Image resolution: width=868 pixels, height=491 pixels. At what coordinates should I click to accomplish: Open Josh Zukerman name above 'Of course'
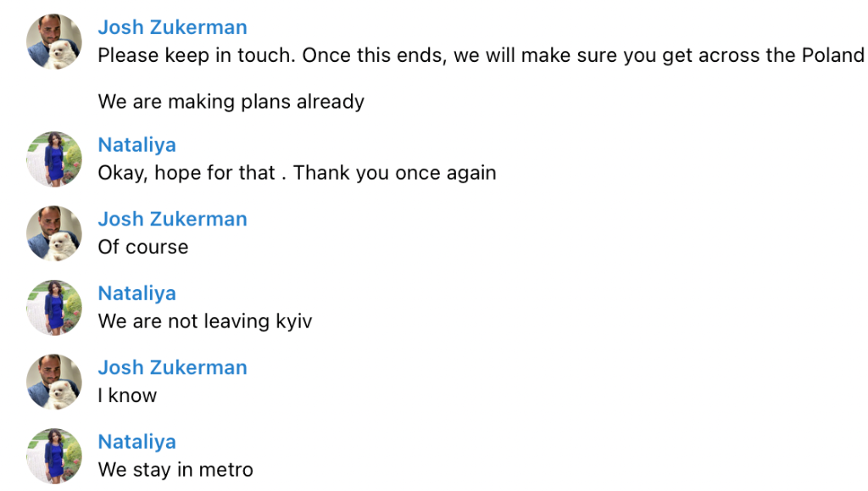point(172,219)
